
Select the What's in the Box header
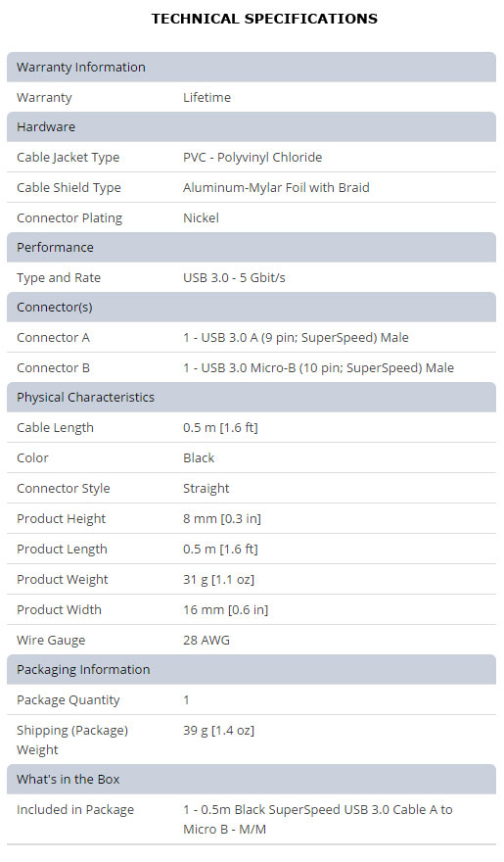(x=252, y=780)
